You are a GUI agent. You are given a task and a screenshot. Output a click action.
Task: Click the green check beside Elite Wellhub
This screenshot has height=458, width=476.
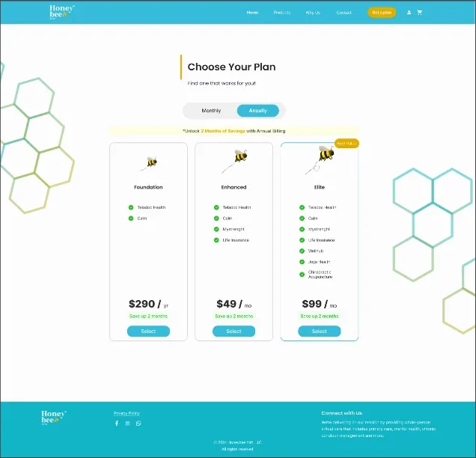point(302,251)
